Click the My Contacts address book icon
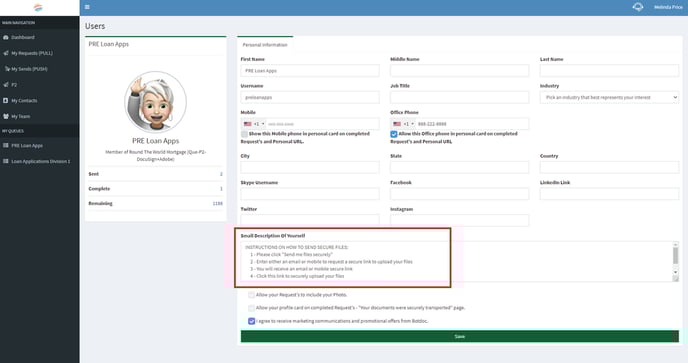 tap(6, 101)
